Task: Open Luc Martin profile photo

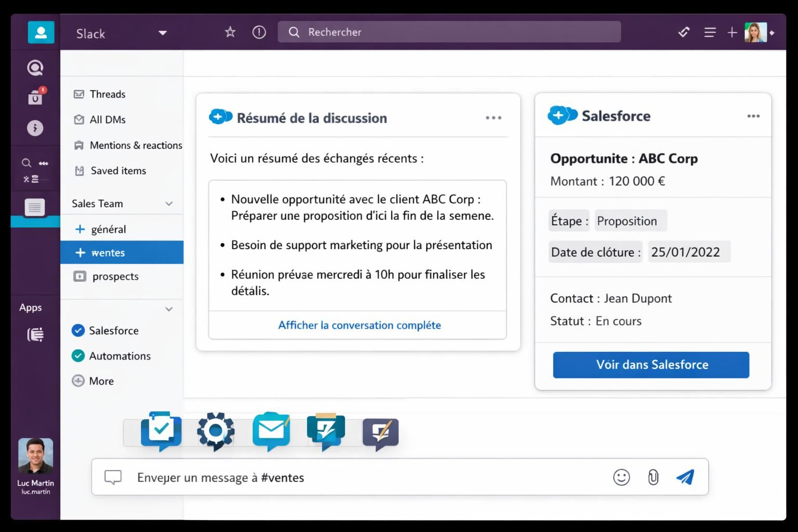Action: pyautogui.click(x=35, y=456)
